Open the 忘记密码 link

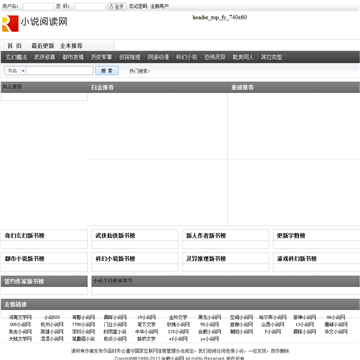[x=138, y=6]
